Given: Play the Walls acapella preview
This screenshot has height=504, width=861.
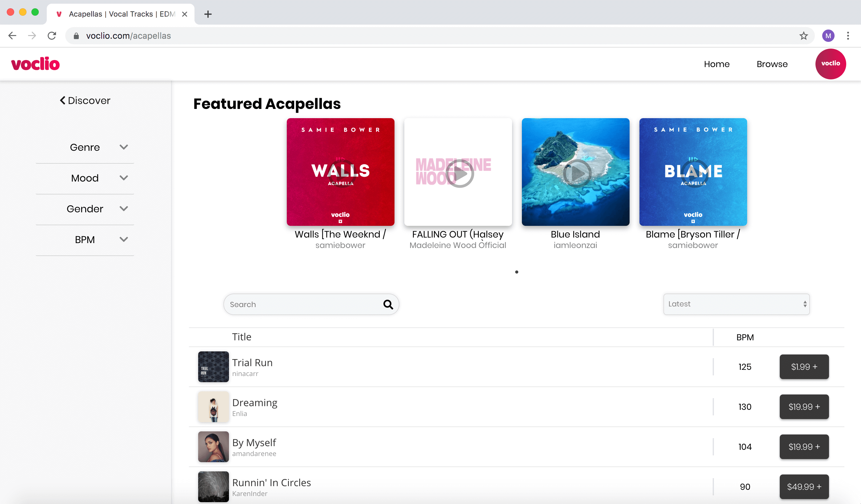Looking at the screenshot, I should [x=341, y=173].
